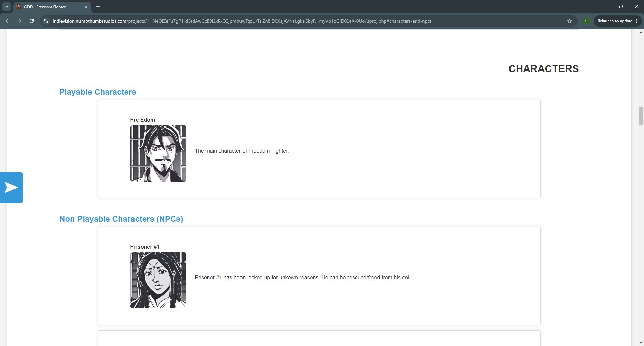Reload the current page
This screenshot has width=644, height=346.
[32, 21]
